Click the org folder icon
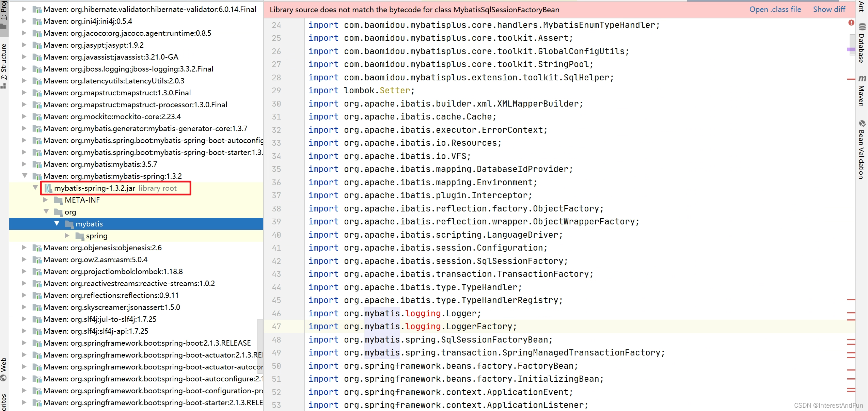Screen dimensions: 868x411 pos(59,212)
